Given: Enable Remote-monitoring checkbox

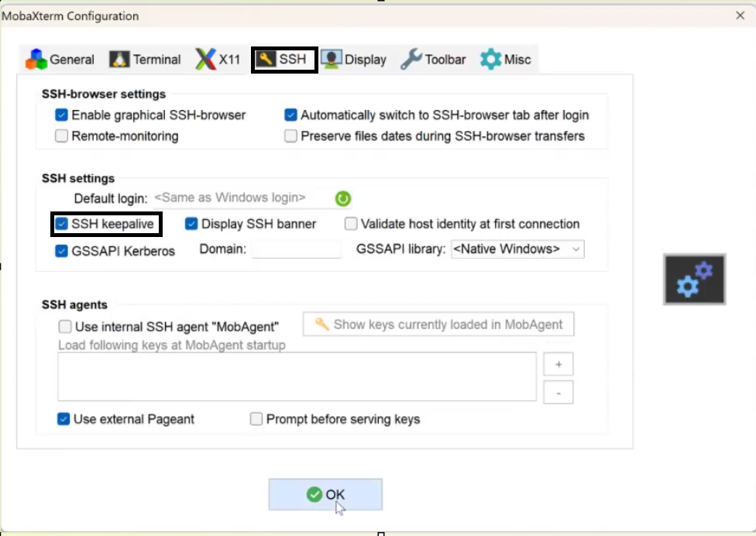Looking at the screenshot, I should coord(61,136).
